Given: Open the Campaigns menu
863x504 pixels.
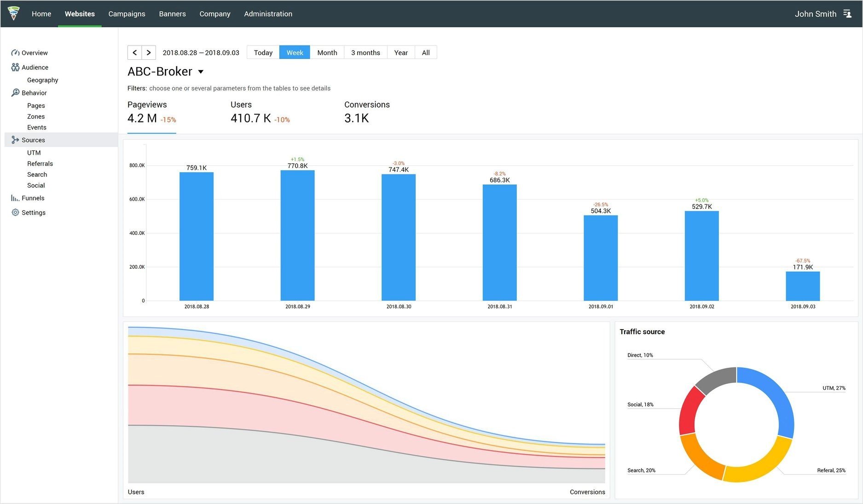Looking at the screenshot, I should coord(127,14).
